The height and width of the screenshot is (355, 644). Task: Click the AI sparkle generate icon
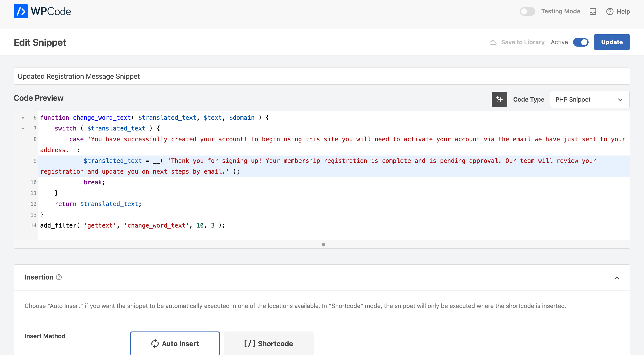(x=499, y=99)
